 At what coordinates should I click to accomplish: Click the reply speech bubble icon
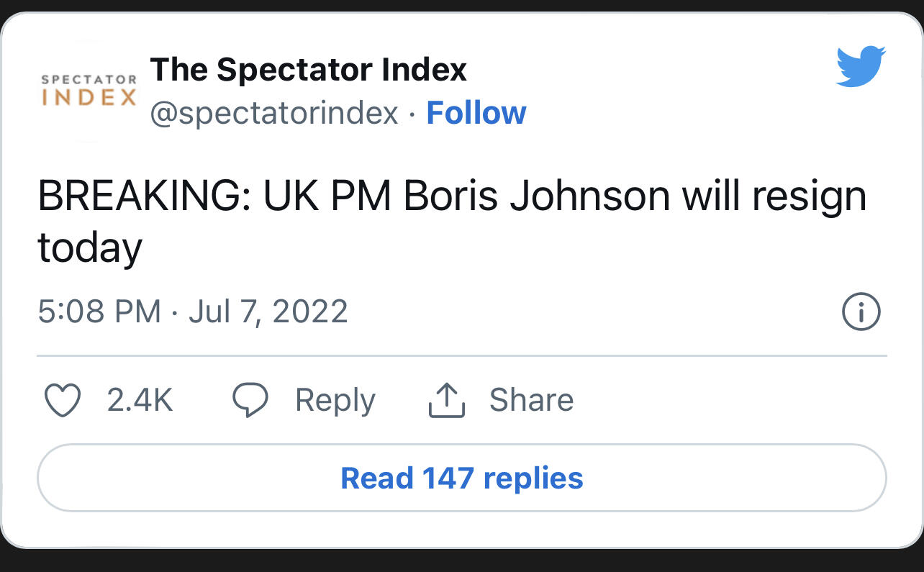(250, 400)
